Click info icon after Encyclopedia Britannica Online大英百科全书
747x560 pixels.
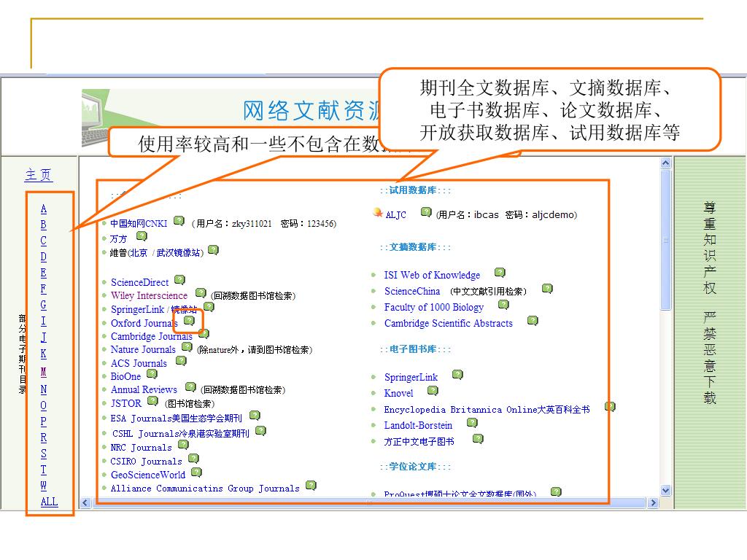click(x=611, y=406)
